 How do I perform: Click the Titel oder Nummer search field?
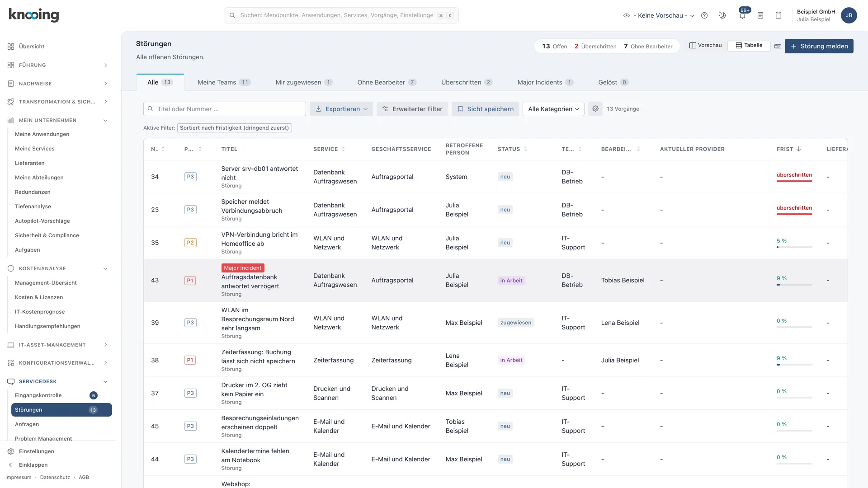pos(225,109)
